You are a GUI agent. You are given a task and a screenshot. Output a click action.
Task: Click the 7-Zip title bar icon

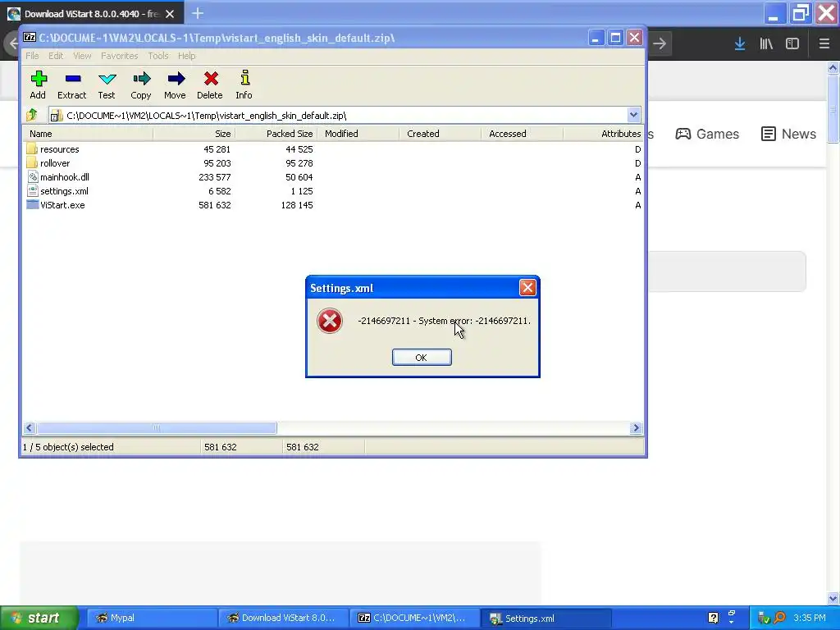tap(30, 38)
